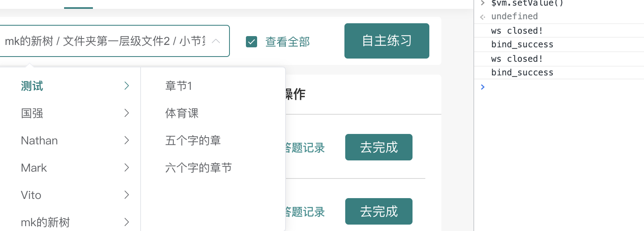Click the first 去完成 button
This screenshot has width=644, height=231.
pyautogui.click(x=378, y=147)
